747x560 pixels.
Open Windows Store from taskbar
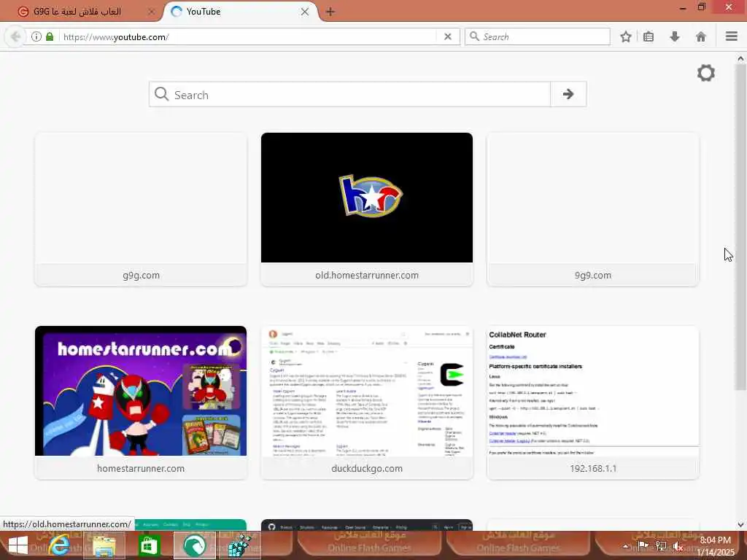pyautogui.click(x=149, y=545)
